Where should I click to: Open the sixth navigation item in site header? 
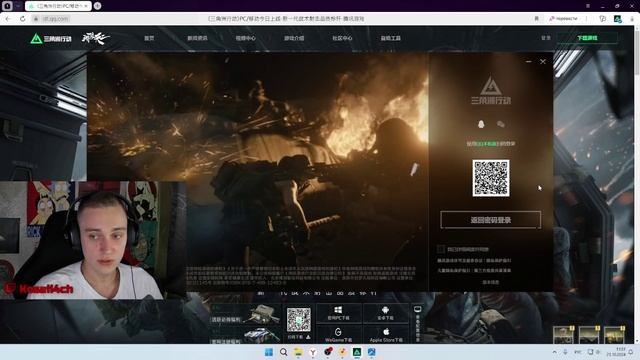click(391, 38)
